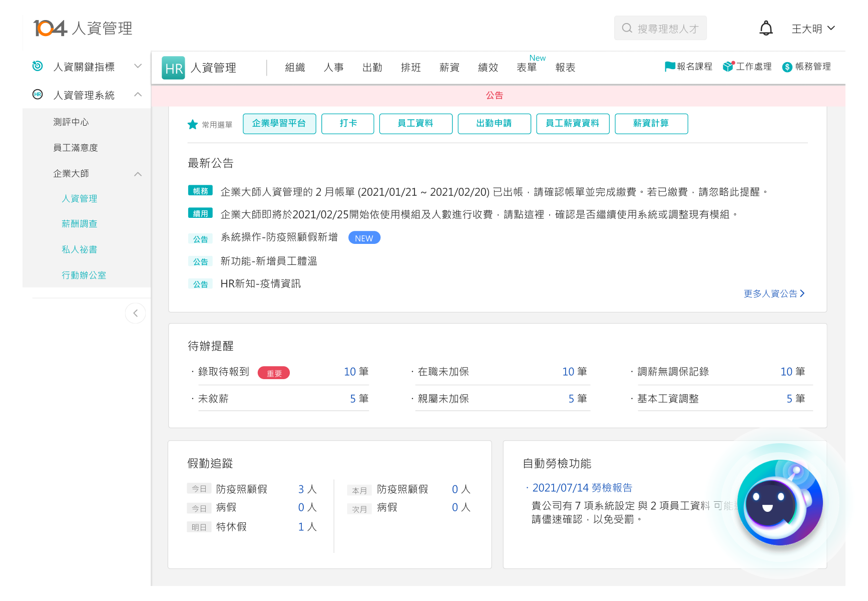Open the AI assistant robot icon
Viewport: 868px width, 601px height.
tap(780, 502)
